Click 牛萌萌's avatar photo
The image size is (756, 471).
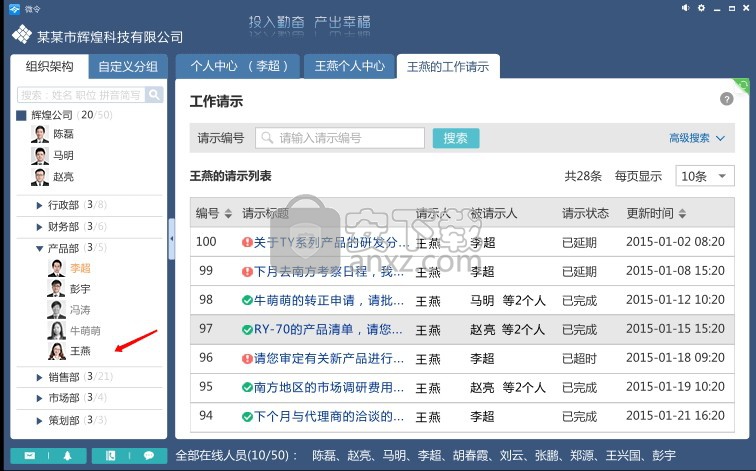click(x=56, y=330)
